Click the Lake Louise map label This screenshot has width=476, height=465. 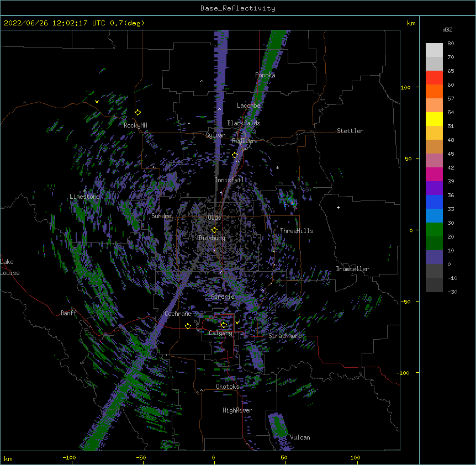pos(10,267)
